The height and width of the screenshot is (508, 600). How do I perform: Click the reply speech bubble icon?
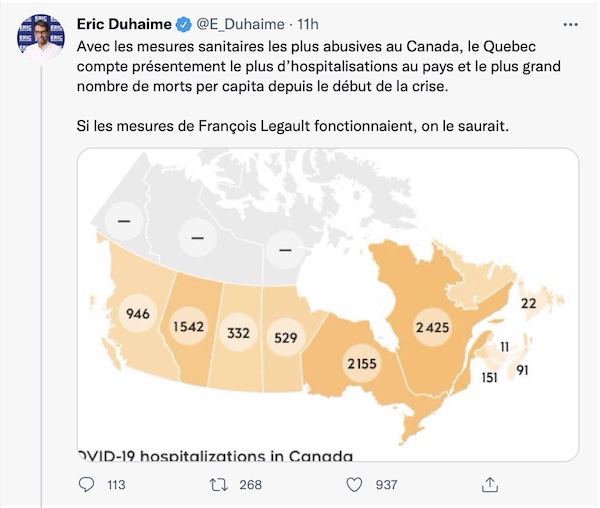86,485
